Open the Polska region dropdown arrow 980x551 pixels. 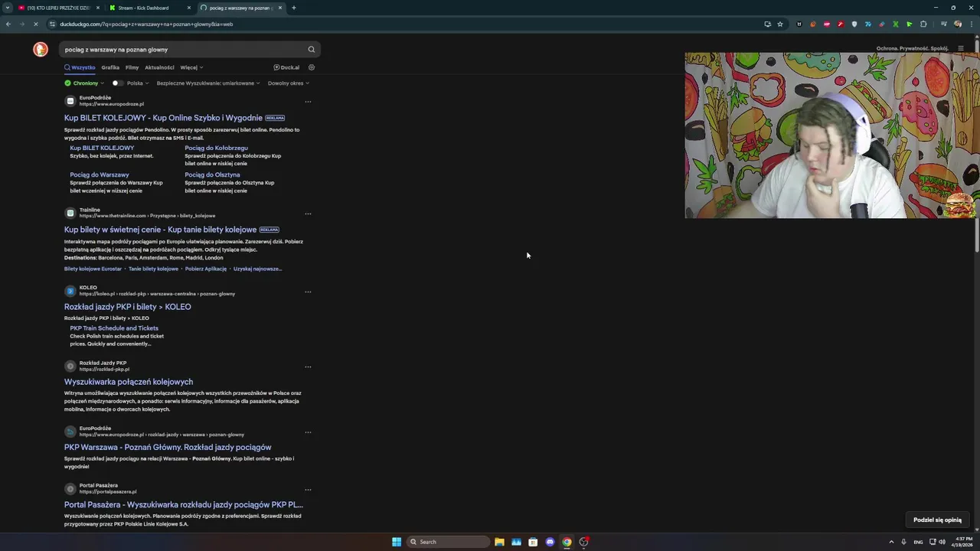146,83
